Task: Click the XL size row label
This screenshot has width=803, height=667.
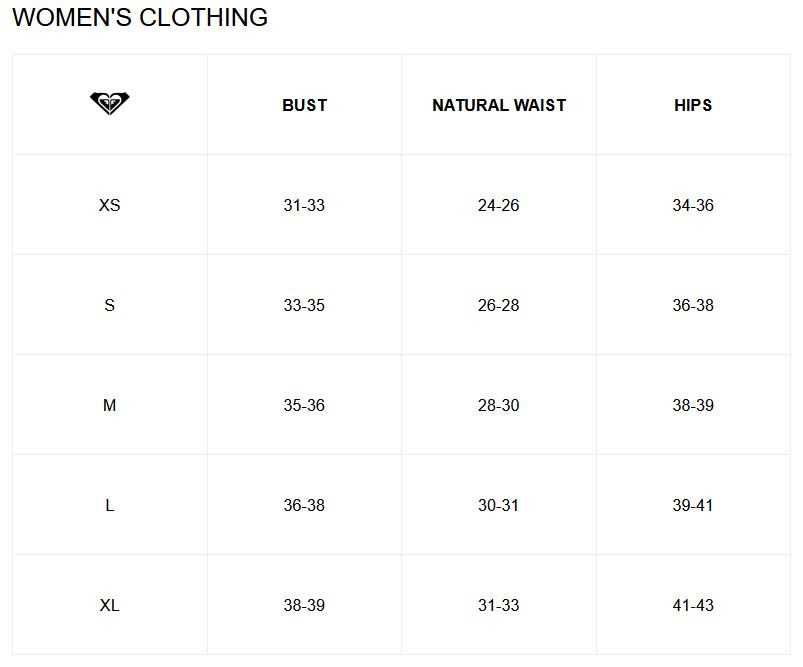Action: pos(110,605)
